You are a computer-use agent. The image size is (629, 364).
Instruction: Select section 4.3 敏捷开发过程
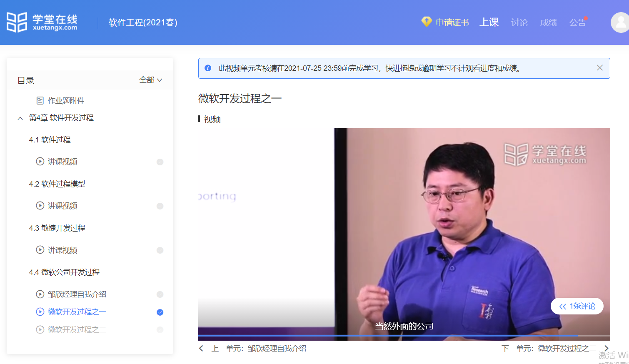pyautogui.click(x=57, y=228)
